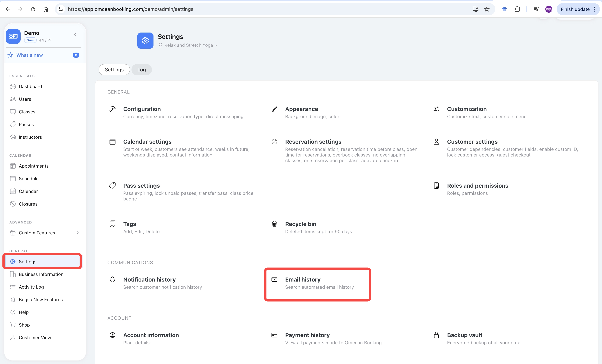Select the Settings tab
The width and height of the screenshot is (602, 364).
114,70
